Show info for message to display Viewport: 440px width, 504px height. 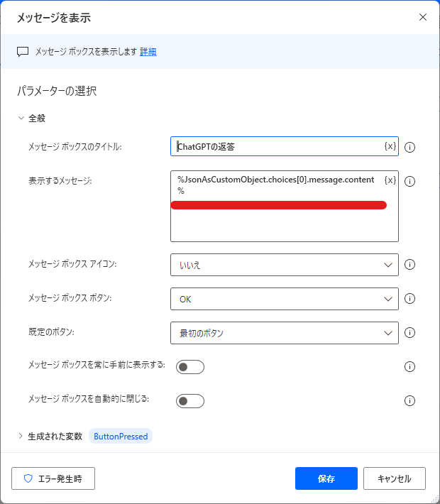[x=409, y=181]
